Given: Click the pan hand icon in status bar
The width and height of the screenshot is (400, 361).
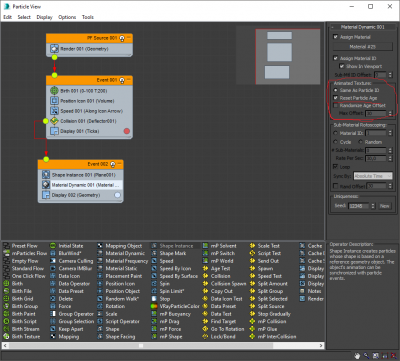Looking at the screenshot, I should click(357, 356).
